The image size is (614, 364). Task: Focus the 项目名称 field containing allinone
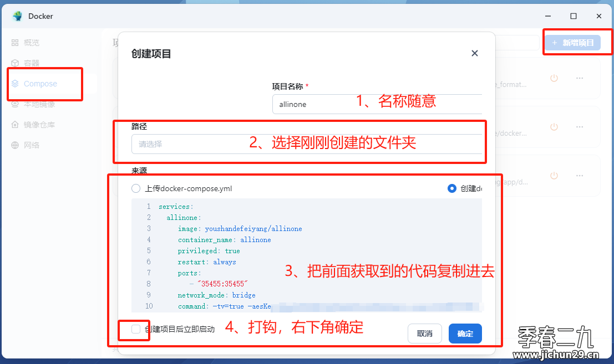[x=377, y=104]
